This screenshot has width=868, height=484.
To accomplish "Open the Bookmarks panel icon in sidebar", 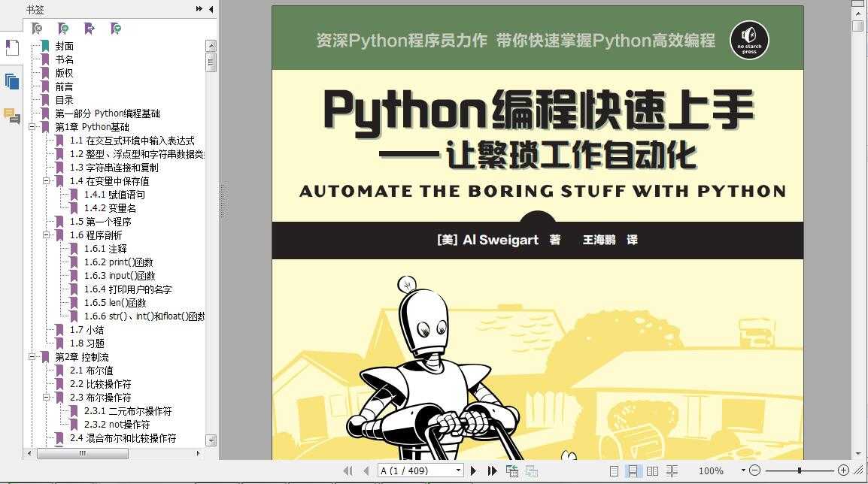I will tap(11, 48).
